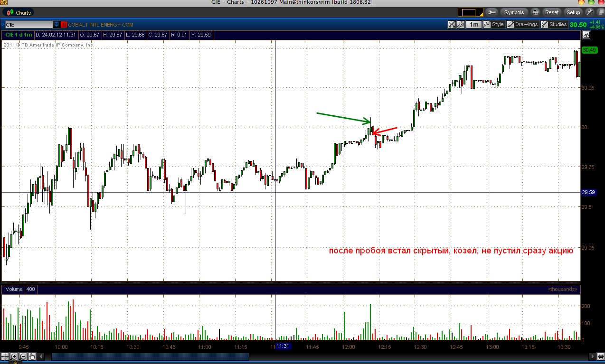The image size is (605, 364).
Task: Click the 11:31 time marker label
Action: coord(283,346)
